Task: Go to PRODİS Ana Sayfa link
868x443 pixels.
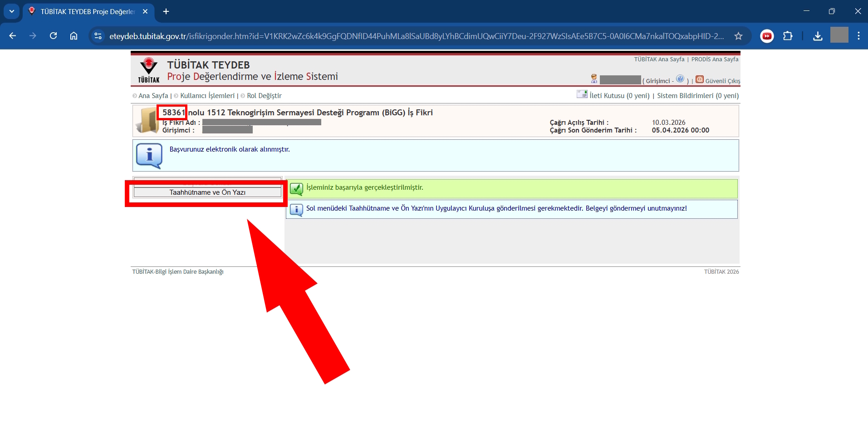Action: click(715, 59)
